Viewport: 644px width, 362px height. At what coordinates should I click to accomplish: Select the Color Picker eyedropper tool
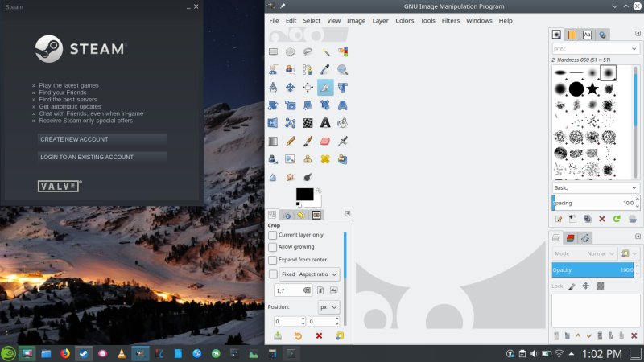tap(325, 69)
